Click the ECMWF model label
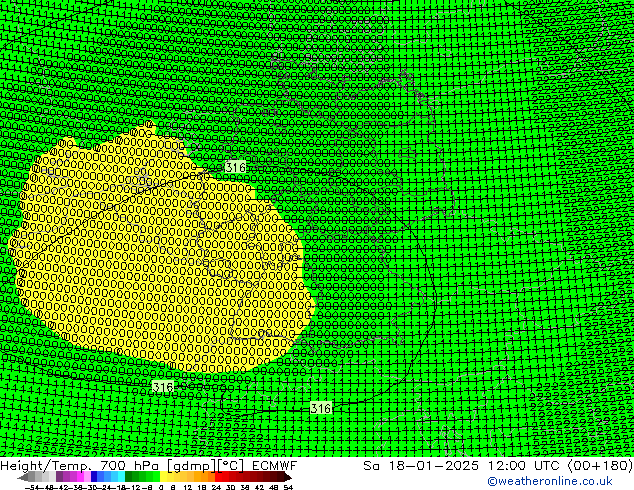The height and width of the screenshot is (490, 634). 275,466
